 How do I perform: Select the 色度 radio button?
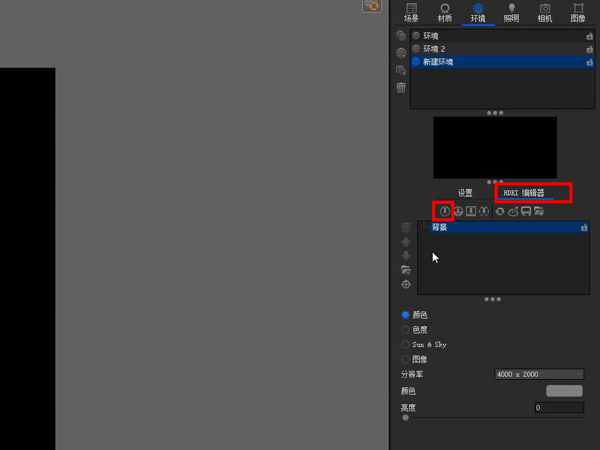coord(406,329)
